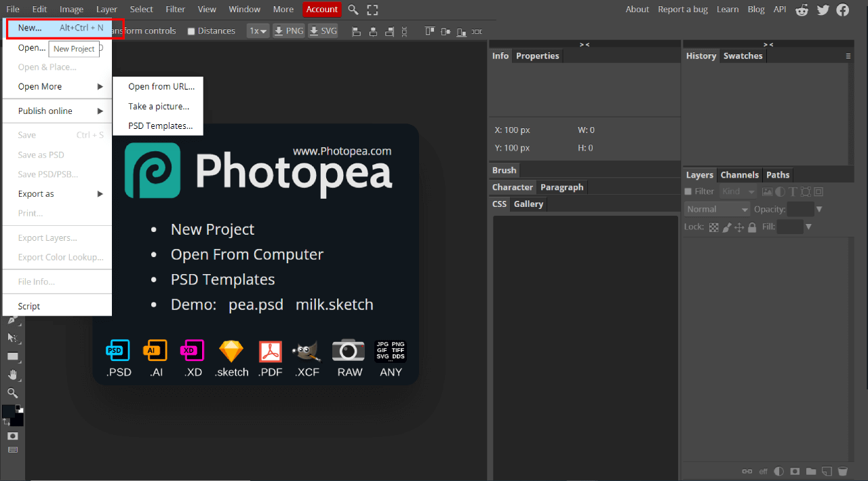Expand the Fill slider arrow
Viewport: 868px width, 481px height.
click(x=808, y=227)
